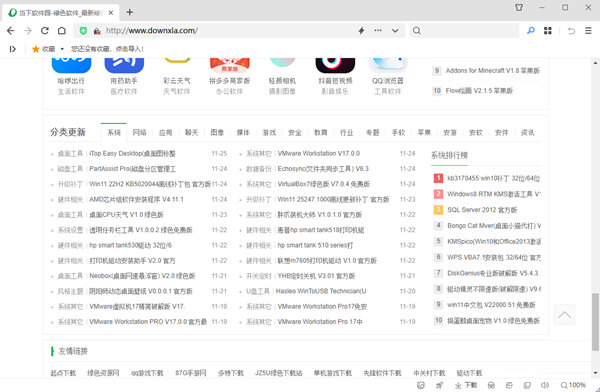Expand the favorites dropdown arrow
This screenshot has height=392, width=600.
pyautogui.click(x=62, y=49)
